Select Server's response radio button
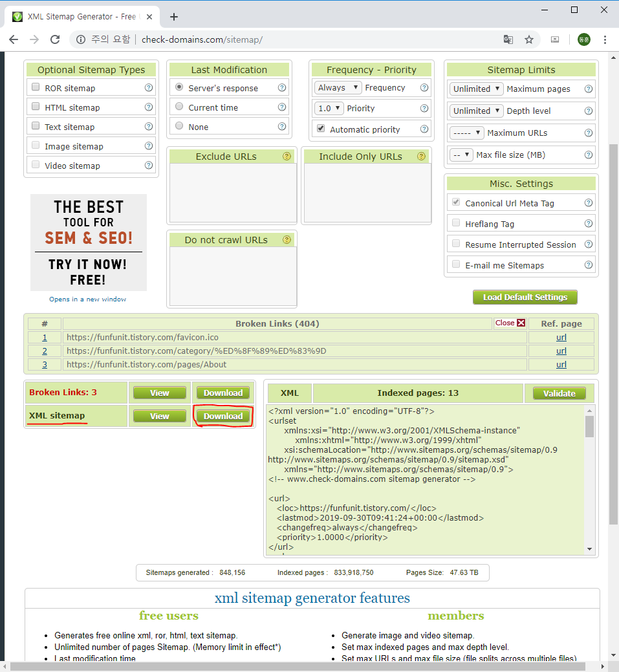Viewport: 619px width, 672px height. point(180,87)
